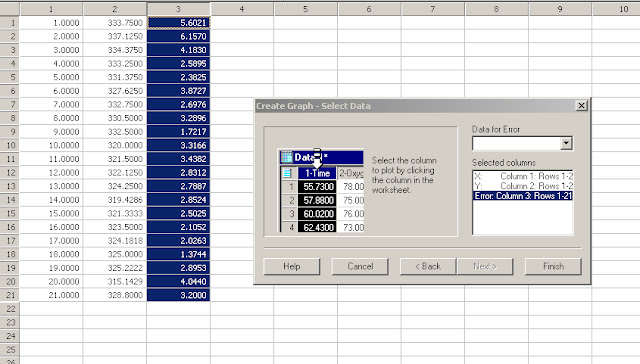The height and width of the screenshot is (364, 640).
Task: Click preview cell 62.4300
Action: 317,227
